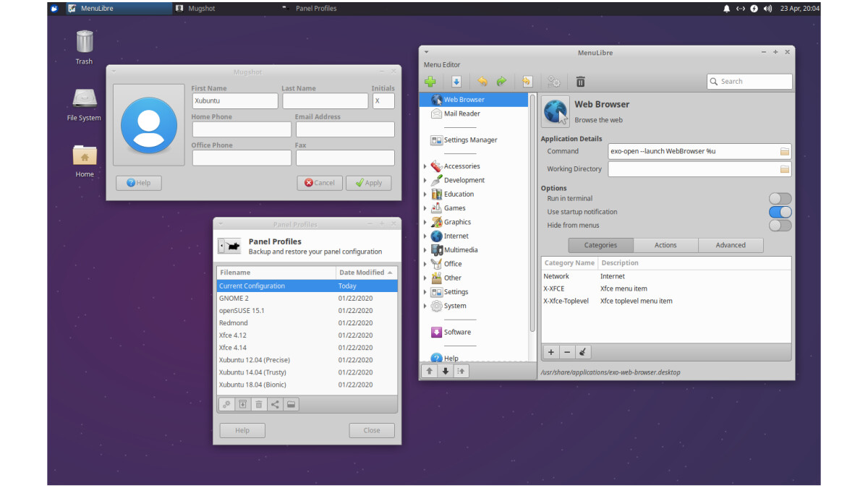This screenshot has width=868, height=488.
Task: Open the Advanced tab
Action: [x=731, y=245]
